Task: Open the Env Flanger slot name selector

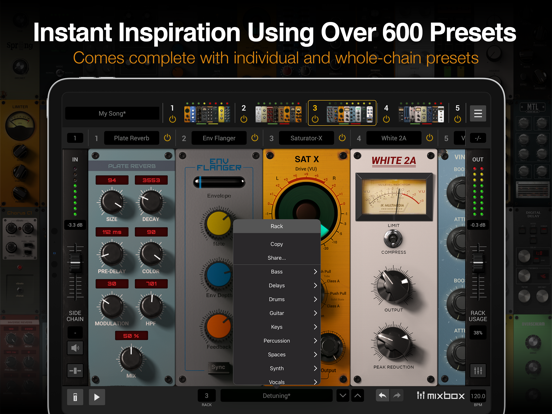Action: click(219, 138)
